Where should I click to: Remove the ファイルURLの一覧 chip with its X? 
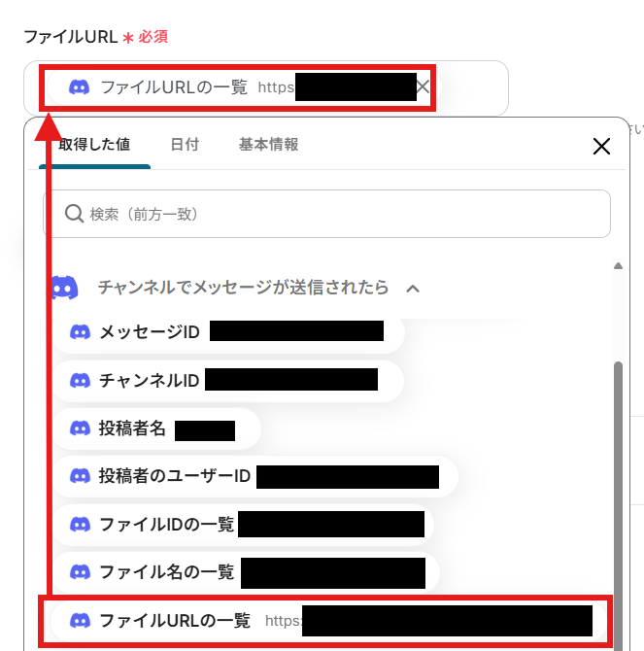tap(423, 87)
